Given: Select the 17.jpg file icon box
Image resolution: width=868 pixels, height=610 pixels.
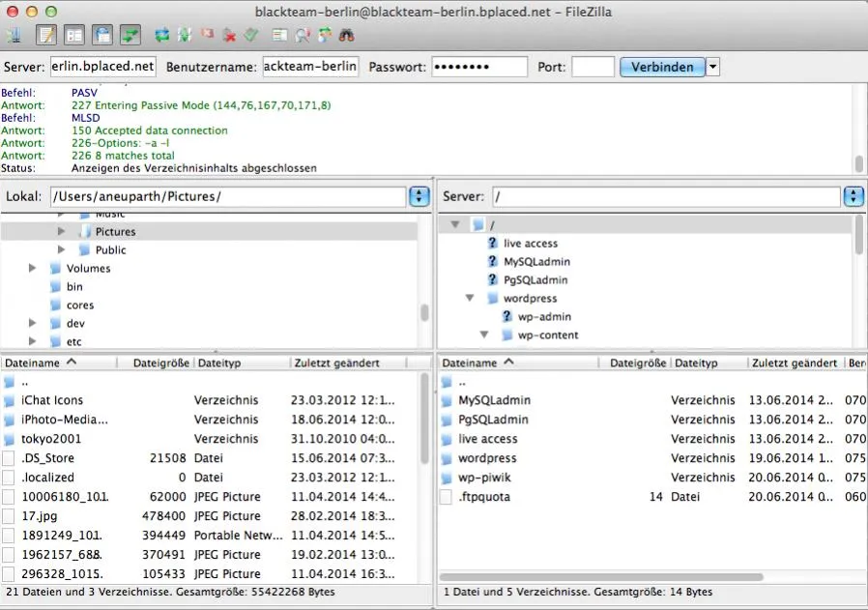Looking at the screenshot, I should tap(9, 516).
